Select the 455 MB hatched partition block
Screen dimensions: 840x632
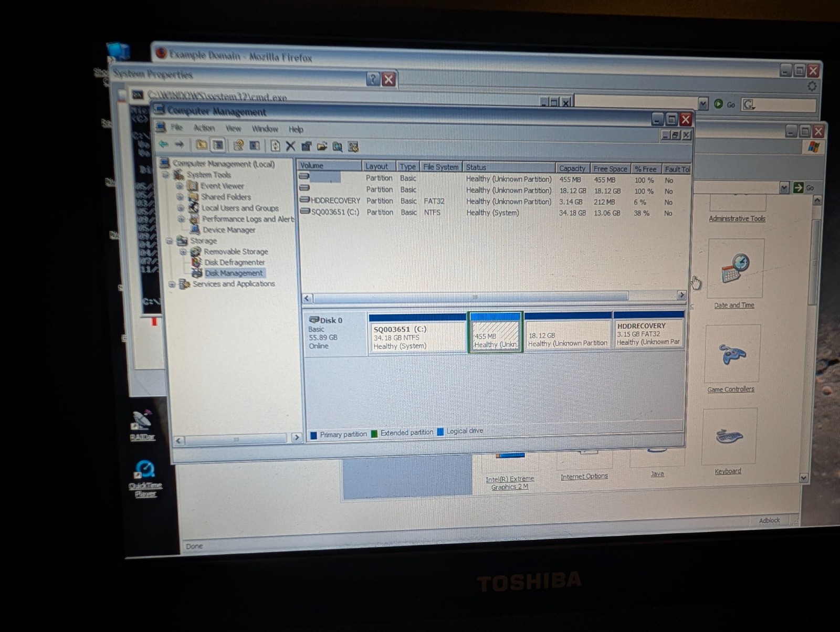[495, 333]
